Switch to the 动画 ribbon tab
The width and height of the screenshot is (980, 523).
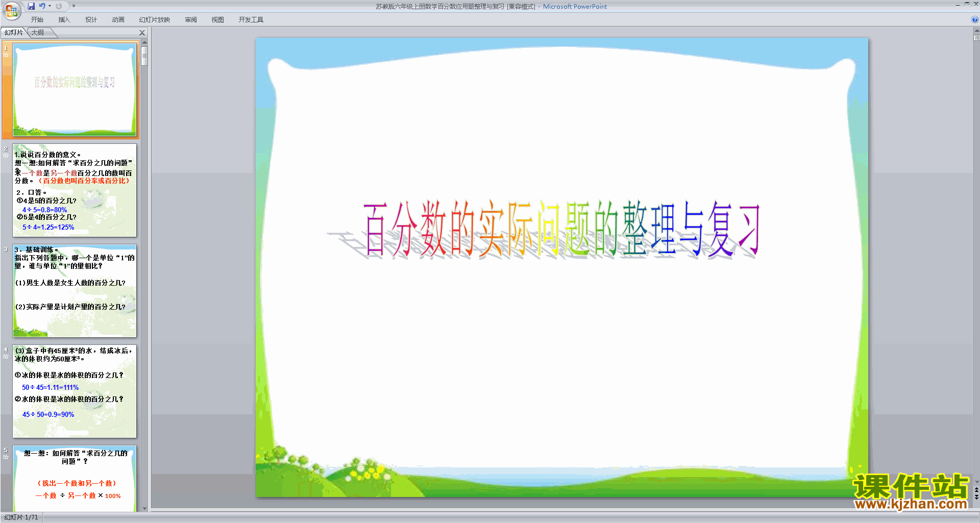click(x=118, y=20)
